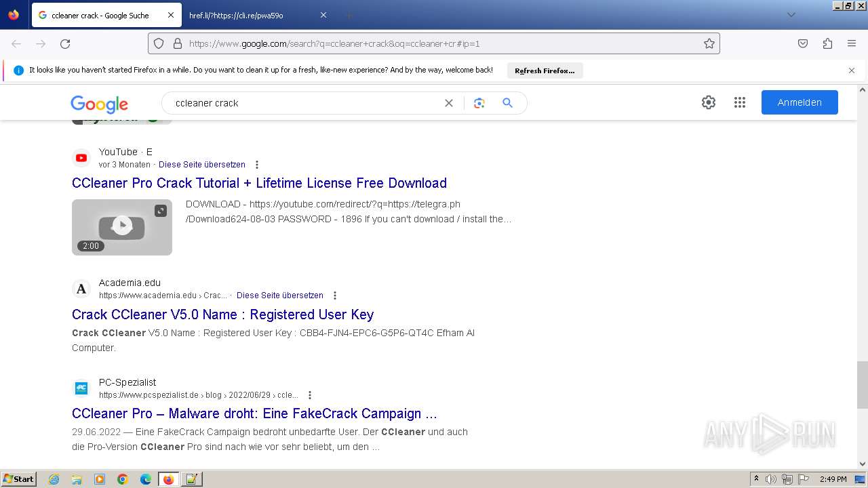Click Diese Seite übersetzen for Academia.edu result
This screenshot has width=868, height=488.
click(x=280, y=296)
